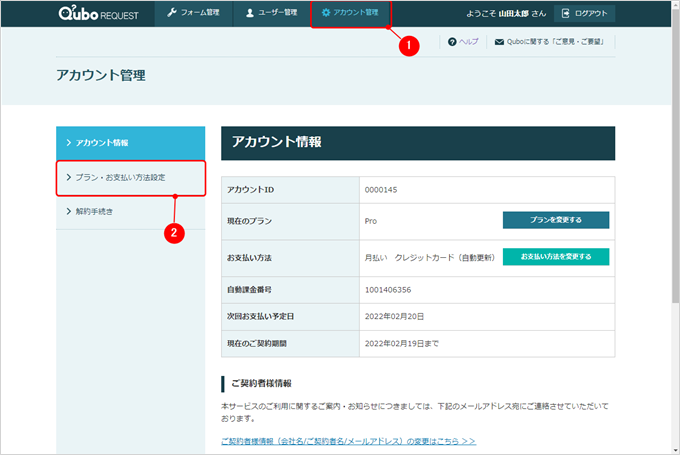Select アカウント情報 in the sidebar
The image size is (680, 455).
click(131, 143)
